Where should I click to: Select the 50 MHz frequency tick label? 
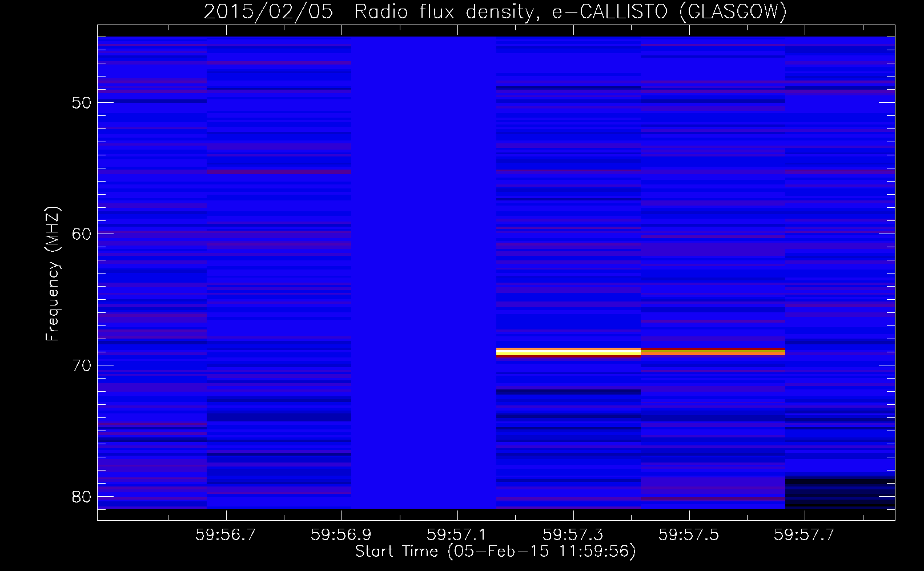82,103
